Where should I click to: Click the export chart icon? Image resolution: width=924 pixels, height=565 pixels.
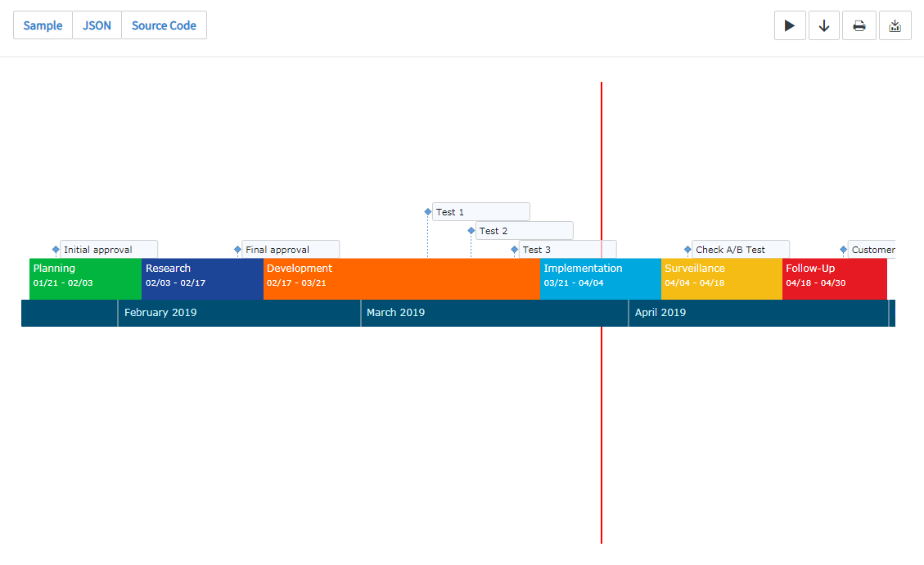(895, 25)
